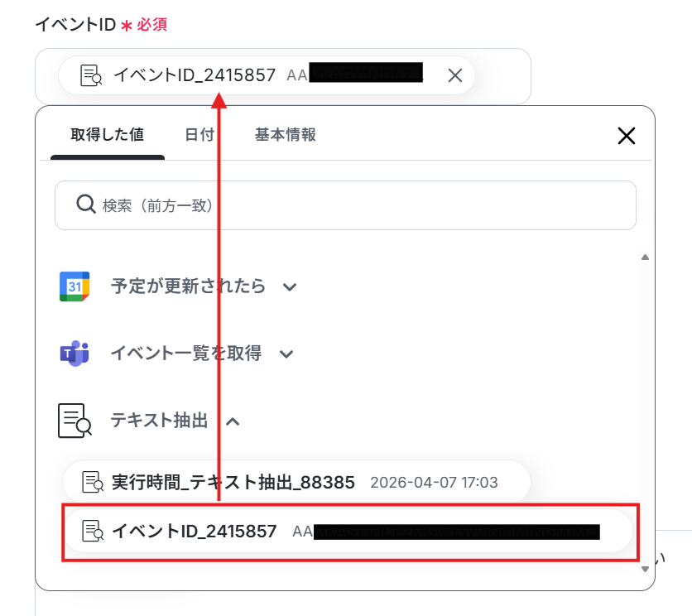Image resolution: width=692 pixels, height=616 pixels.
Task: Click the Microsoft Teams icon
Action: pos(74,354)
